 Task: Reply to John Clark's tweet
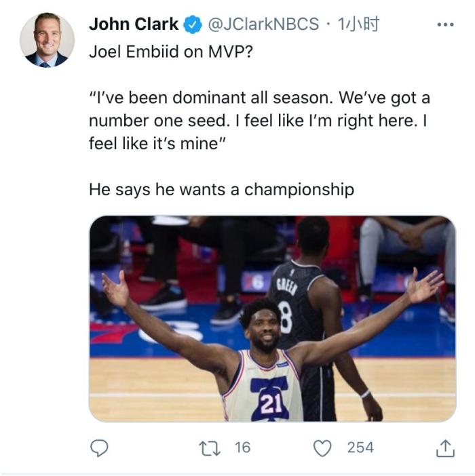click(99, 448)
